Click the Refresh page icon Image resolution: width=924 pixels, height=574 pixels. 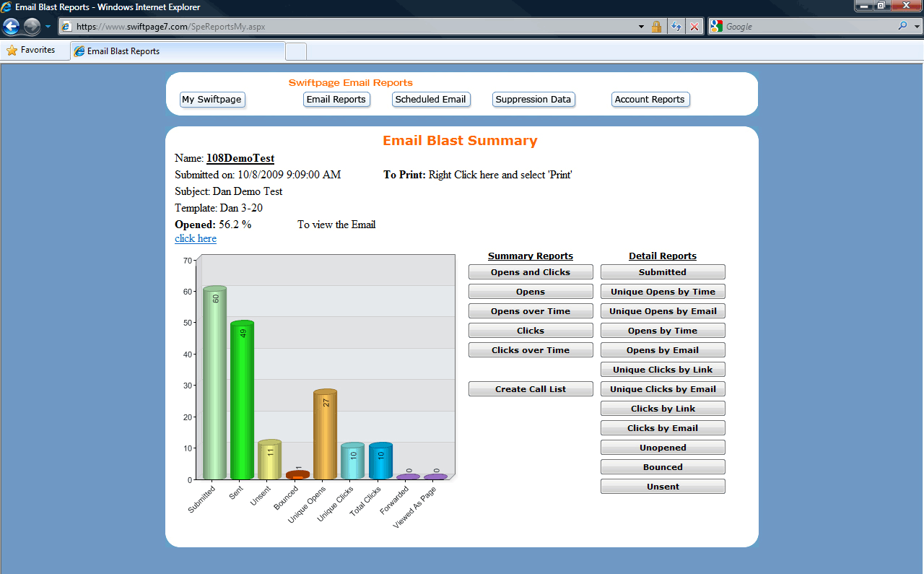click(x=676, y=27)
